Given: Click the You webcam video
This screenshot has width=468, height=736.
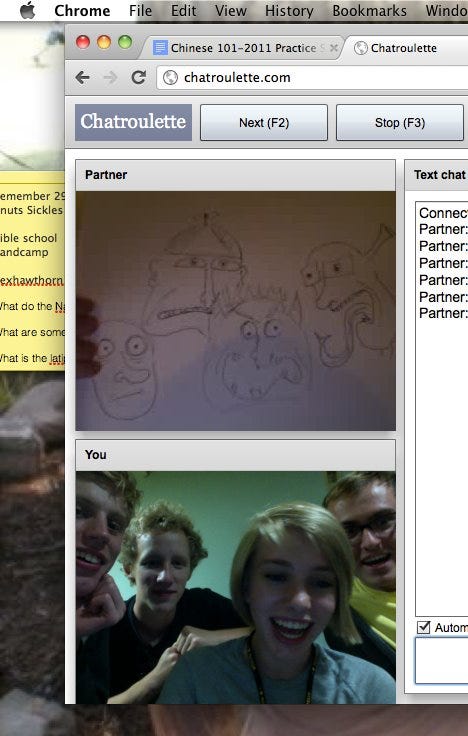Looking at the screenshot, I should (x=236, y=587).
